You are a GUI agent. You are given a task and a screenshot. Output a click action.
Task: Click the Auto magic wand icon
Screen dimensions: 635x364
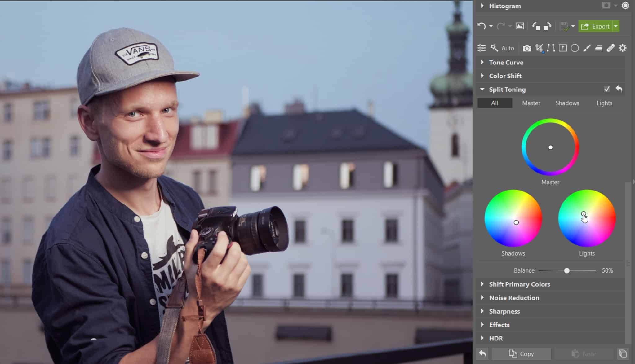pos(494,48)
